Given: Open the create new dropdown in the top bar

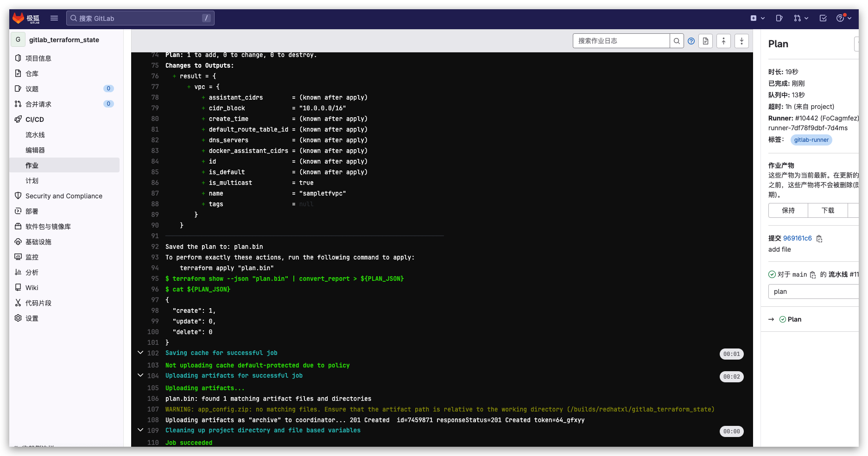Looking at the screenshot, I should (x=757, y=18).
